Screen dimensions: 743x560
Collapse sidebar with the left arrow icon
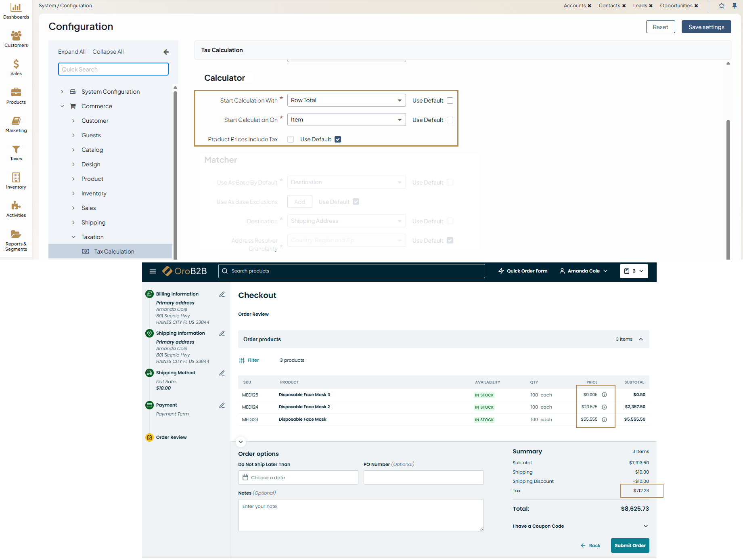[x=166, y=52]
